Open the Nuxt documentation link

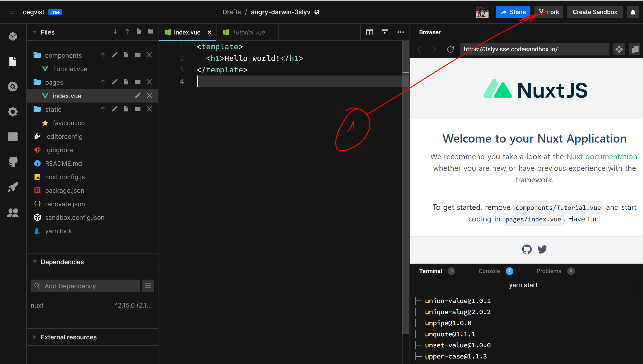pyautogui.click(x=601, y=157)
